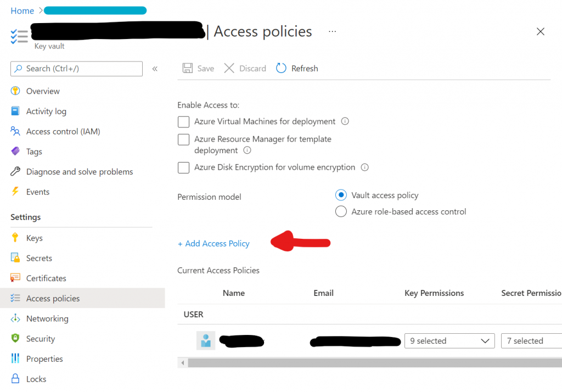Click the Add Access Policy link
The width and height of the screenshot is (562, 392).
(x=213, y=244)
